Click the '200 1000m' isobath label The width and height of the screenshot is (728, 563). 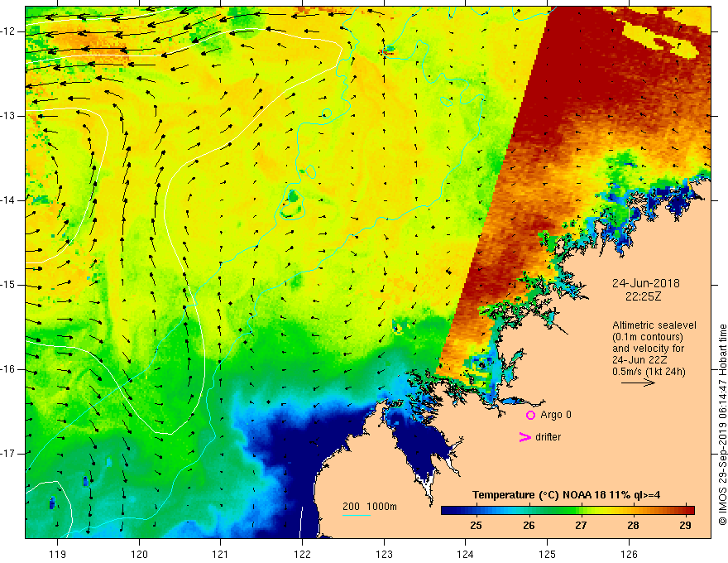370,507
